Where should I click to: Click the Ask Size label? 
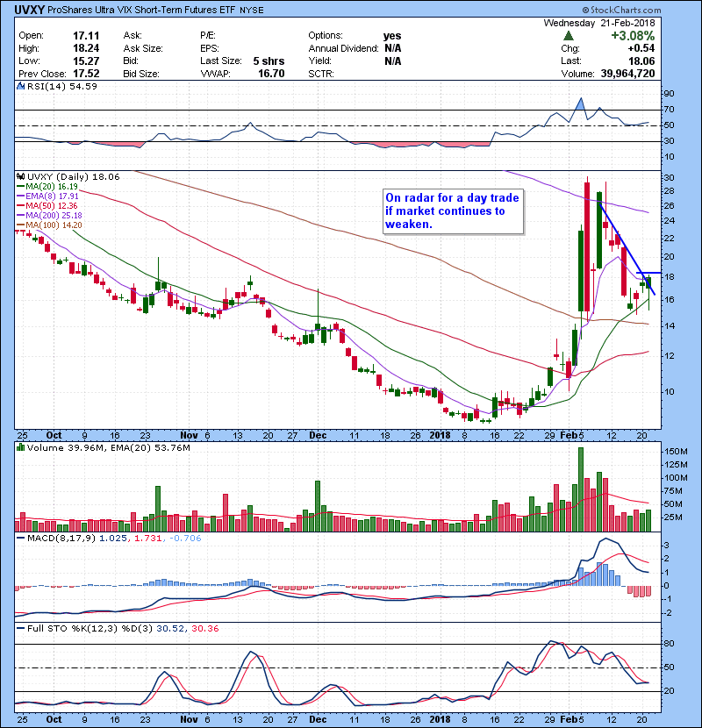[143, 48]
